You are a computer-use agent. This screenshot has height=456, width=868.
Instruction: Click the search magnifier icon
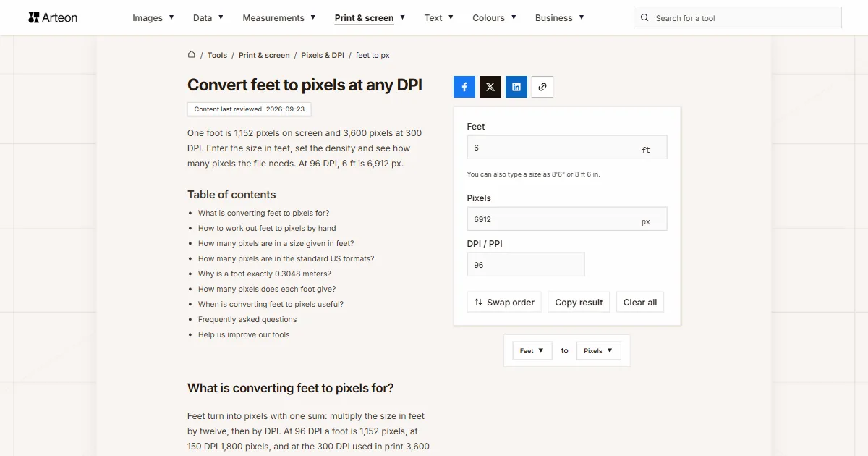tap(645, 18)
